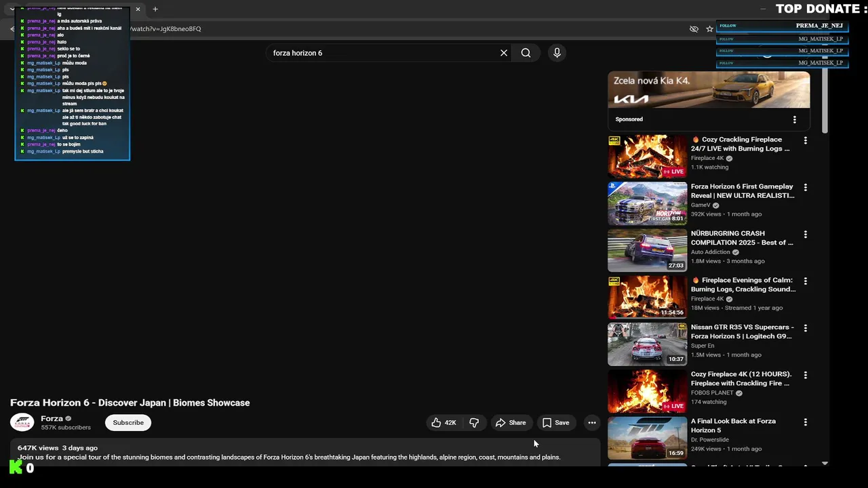The height and width of the screenshot is (488, 868).
Task: Click the '647K views 3 days ago' text
Action: [x=58, y=448]
